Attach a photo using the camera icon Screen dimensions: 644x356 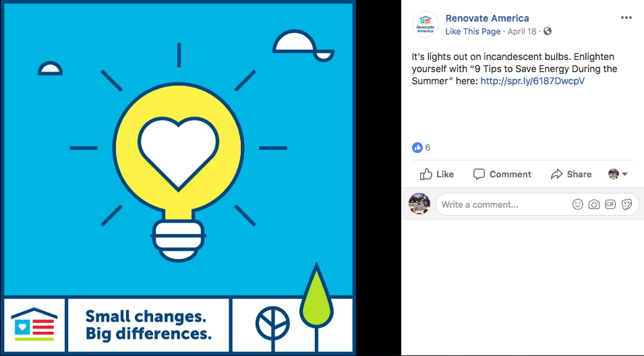pyautogui.click(x=594, y=204)
